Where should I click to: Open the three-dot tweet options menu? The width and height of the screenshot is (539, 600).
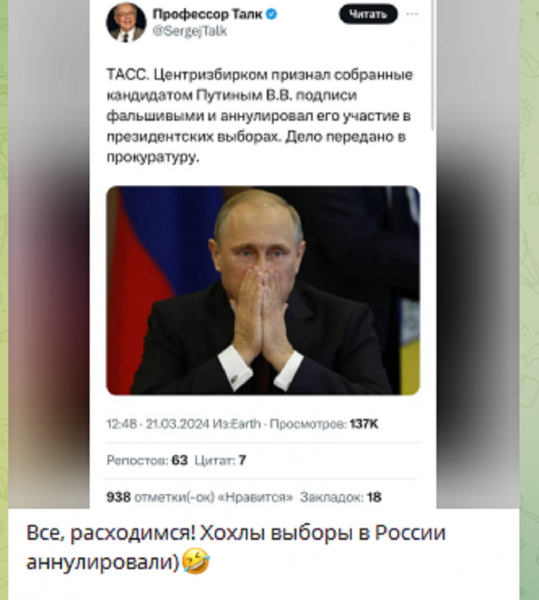click(412, 14)
